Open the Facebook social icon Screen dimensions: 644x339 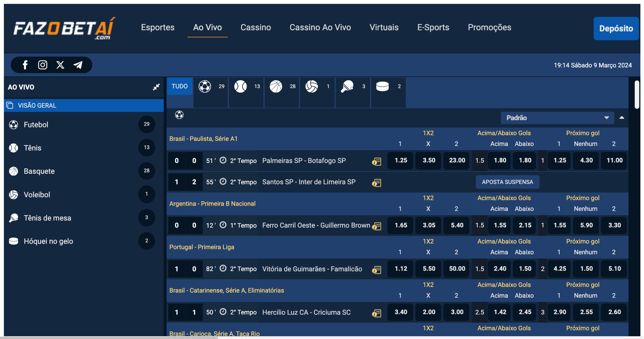click(25, 65)
